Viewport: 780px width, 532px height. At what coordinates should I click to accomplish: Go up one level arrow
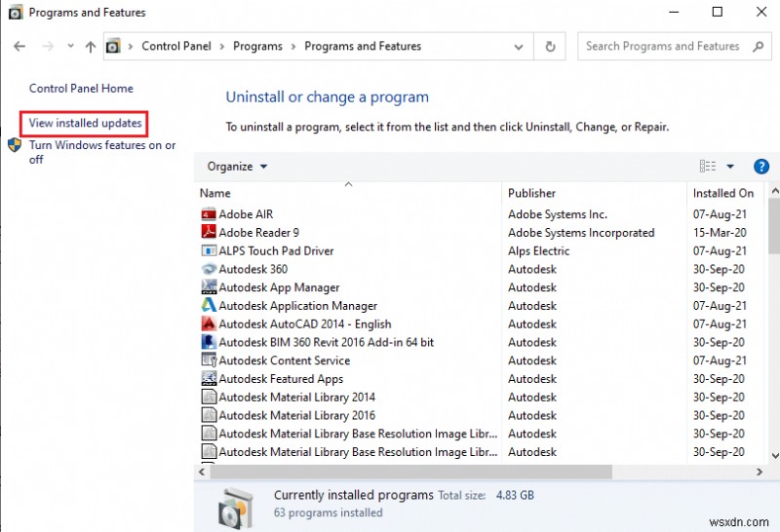click(91, 46)
